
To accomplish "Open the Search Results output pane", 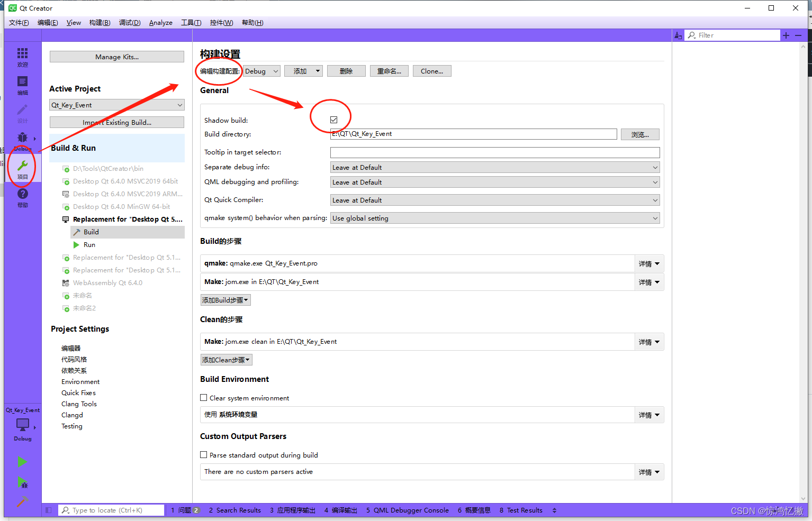I will pos(235,510).
